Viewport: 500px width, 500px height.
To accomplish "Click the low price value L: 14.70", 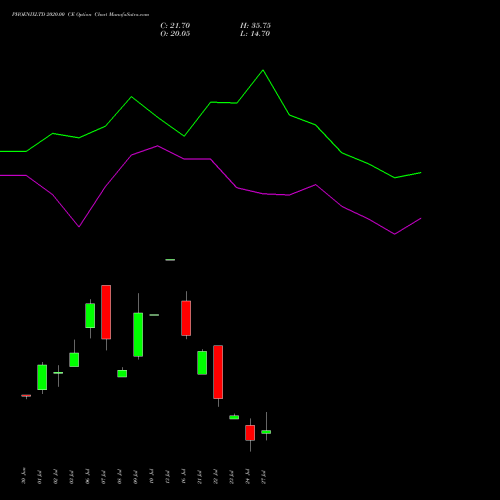I will 255,34.
